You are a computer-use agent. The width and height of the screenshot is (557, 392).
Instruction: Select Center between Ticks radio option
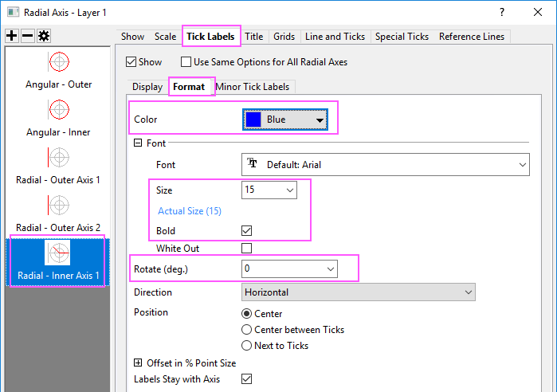[x=246, y=329]
